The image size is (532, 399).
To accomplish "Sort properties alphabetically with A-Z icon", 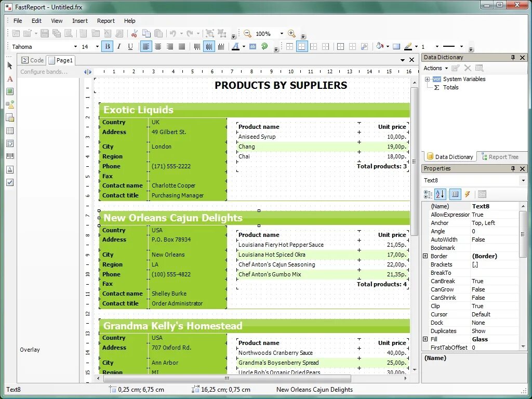I will pos(440,194).
